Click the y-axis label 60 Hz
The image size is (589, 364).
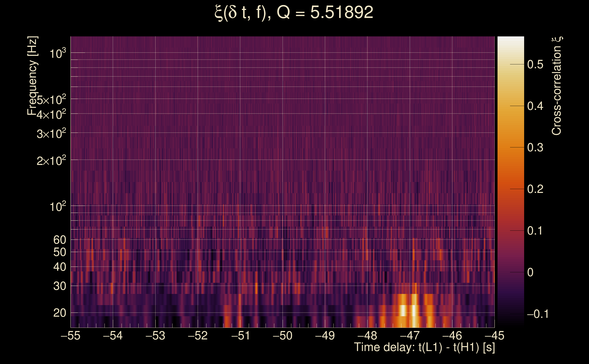(x=59, y=240)
